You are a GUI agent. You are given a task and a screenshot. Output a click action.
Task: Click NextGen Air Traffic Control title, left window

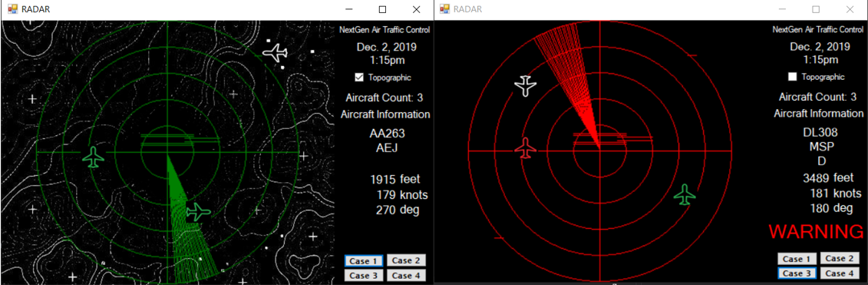coord(384,30)
